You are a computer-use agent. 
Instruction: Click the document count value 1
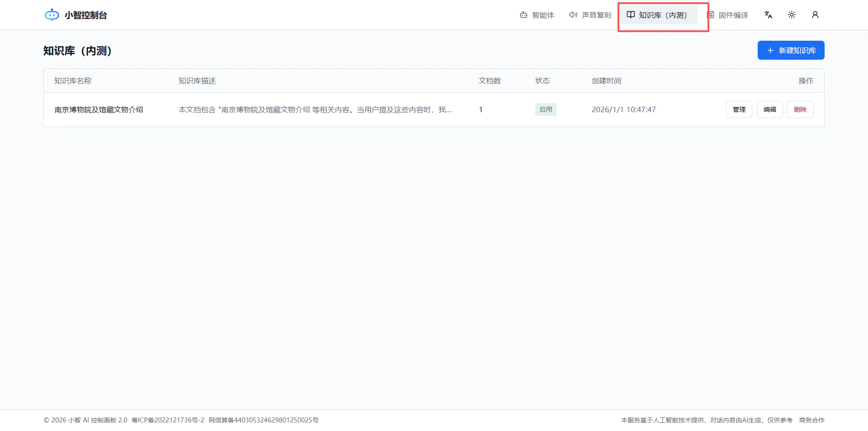[x=481, y=109]
